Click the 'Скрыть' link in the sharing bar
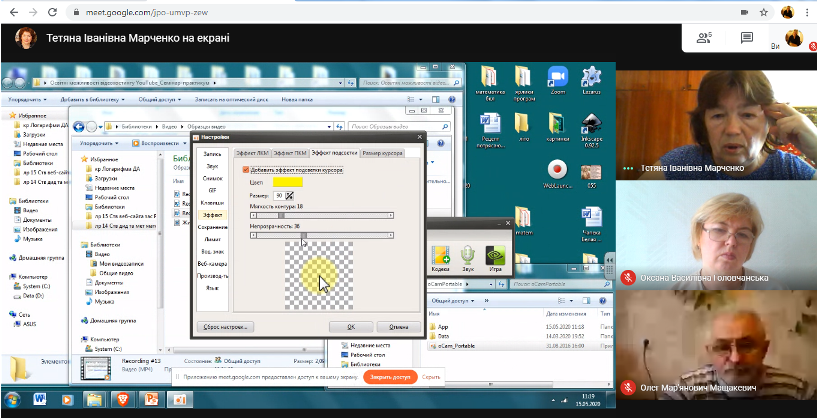 431,377
